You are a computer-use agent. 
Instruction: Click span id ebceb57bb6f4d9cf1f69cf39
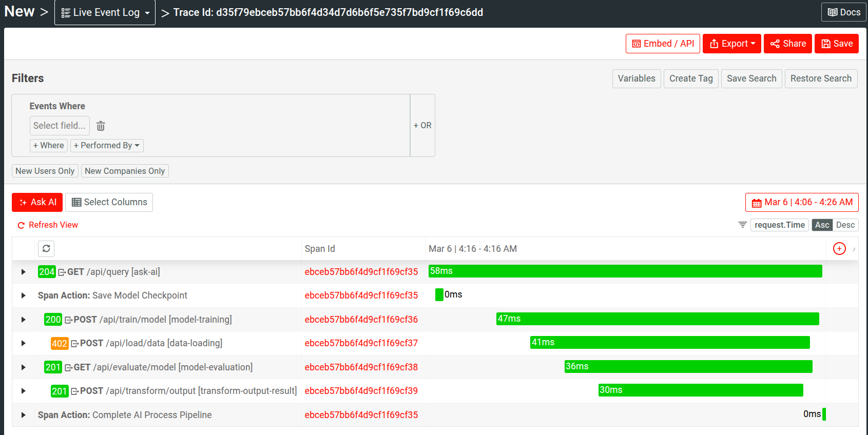coord(361,391)
